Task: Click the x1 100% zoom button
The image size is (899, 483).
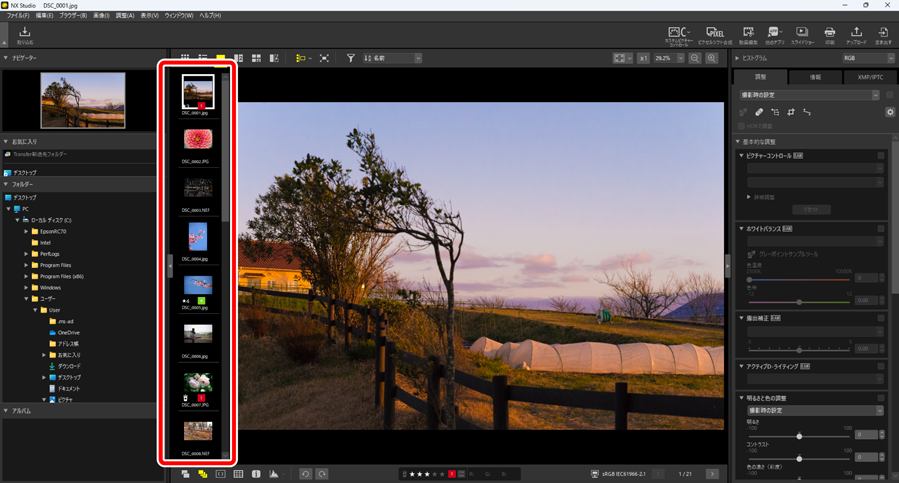Action: (x=644, y=59)
